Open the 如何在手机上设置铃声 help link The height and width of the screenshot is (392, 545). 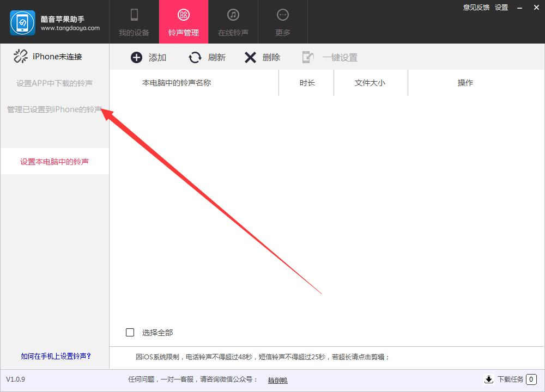point(55,356)
